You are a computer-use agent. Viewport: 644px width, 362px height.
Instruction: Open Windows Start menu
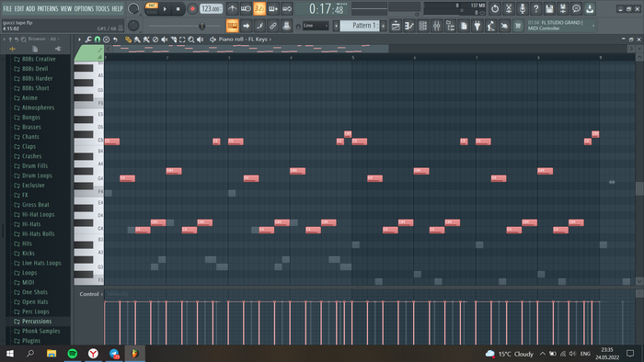click(10, 354)
